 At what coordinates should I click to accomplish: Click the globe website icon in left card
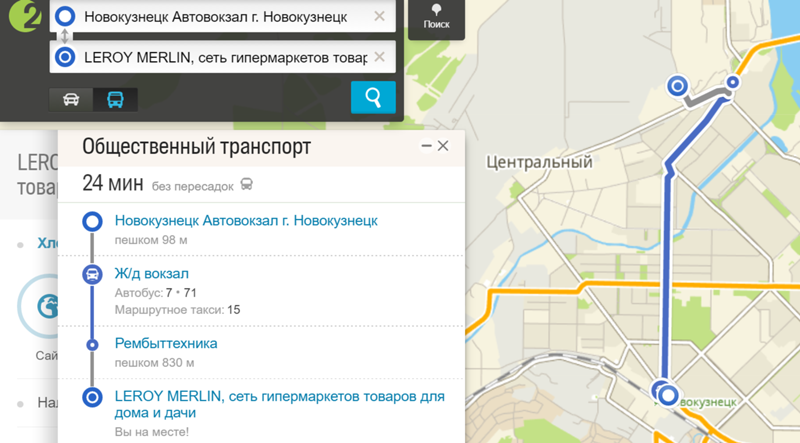point(47,306)
